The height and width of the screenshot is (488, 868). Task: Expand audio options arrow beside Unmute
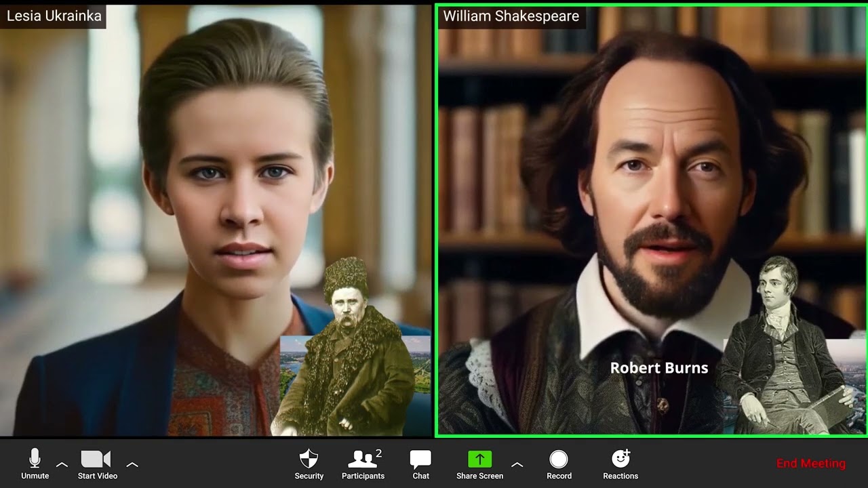(x=62, y=465)
